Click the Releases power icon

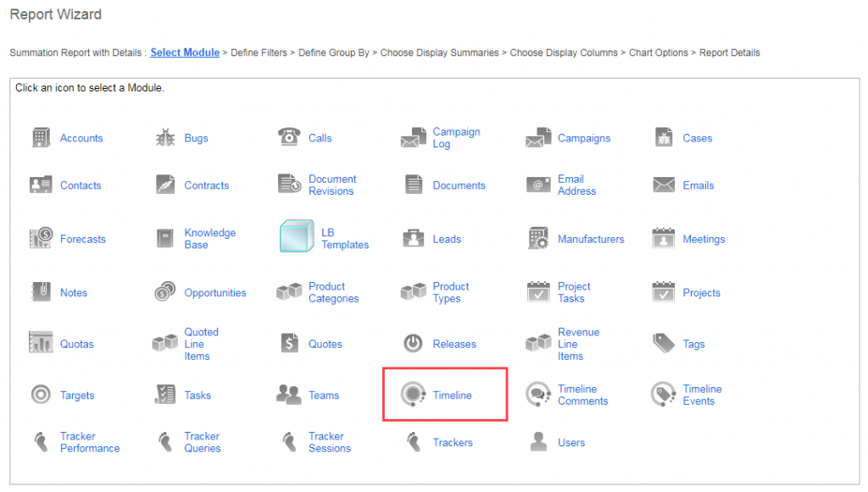point(413,344)
